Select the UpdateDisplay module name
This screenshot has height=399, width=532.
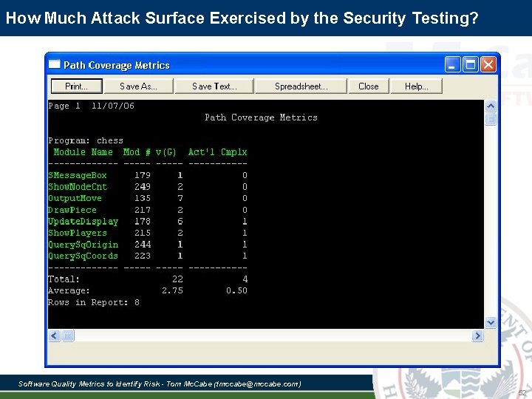pos(83,222)
